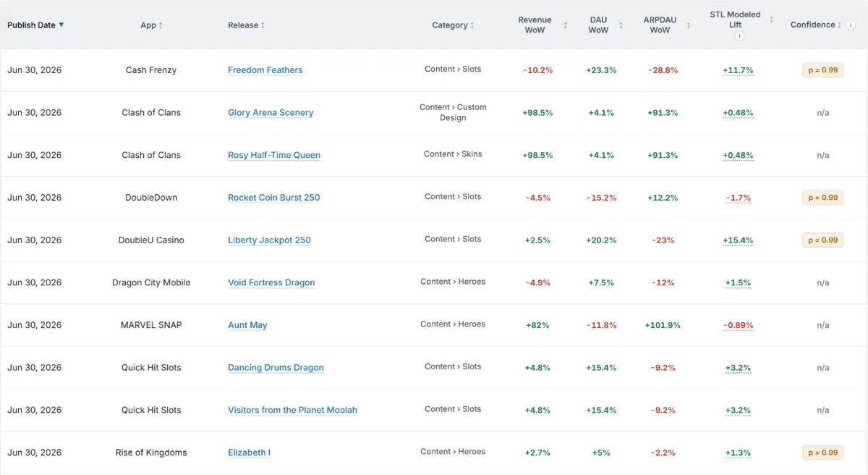Click the Confidence column sort icon

pos(840,25)
